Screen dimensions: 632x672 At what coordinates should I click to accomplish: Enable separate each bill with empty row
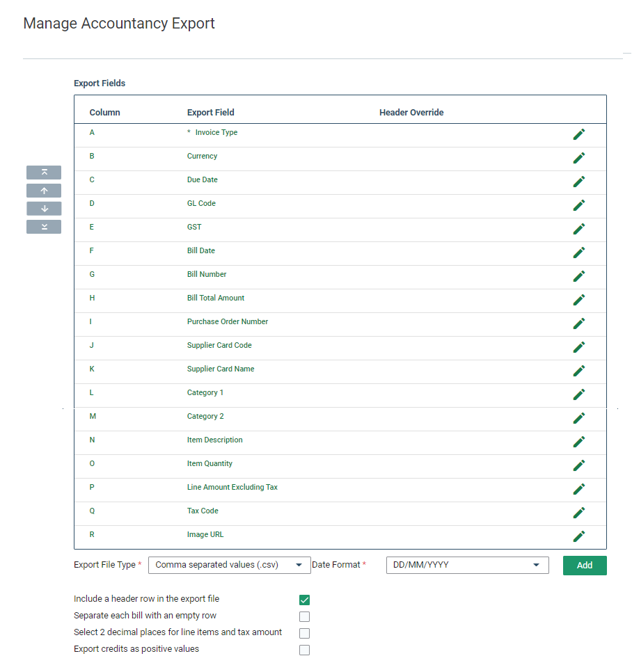point(304,617)
